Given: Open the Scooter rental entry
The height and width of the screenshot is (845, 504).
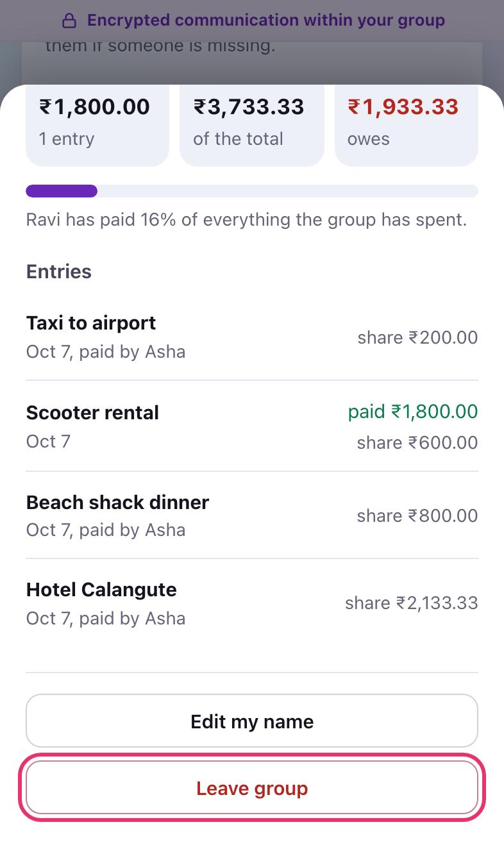Looking at the screenshot, I should (x=252, y=426).
